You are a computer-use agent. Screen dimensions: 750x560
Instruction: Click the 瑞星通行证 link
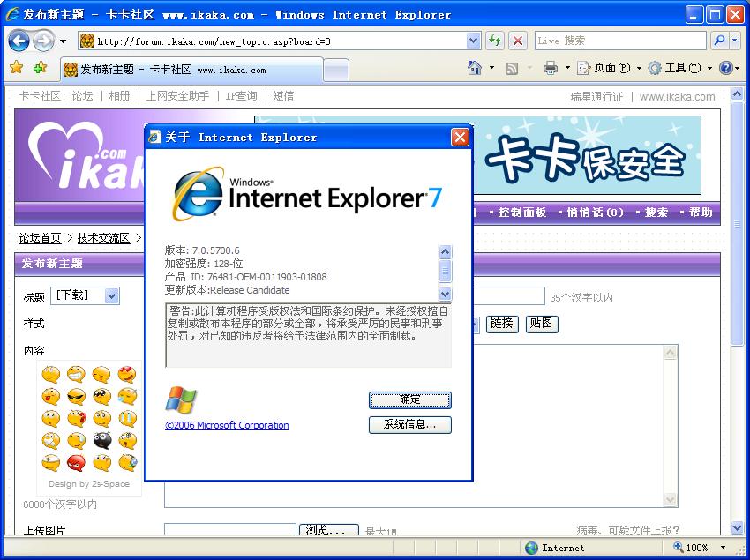[596, 97]
